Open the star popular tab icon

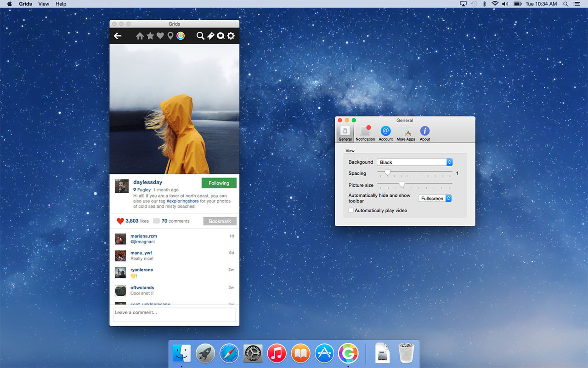(x=150, y=36)
